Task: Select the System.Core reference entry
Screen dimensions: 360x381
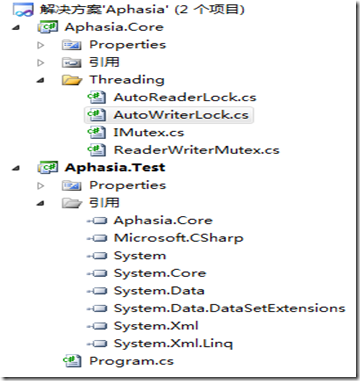Action: (160, 273)
